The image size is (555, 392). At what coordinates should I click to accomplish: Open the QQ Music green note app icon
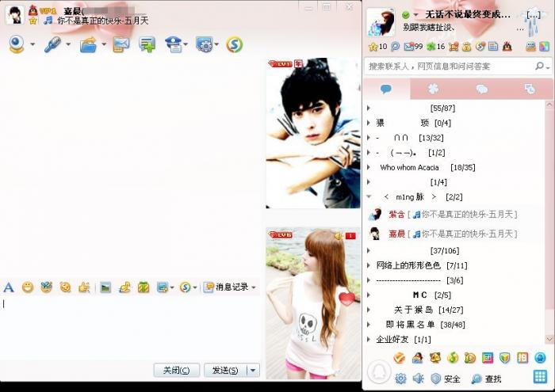click(453, 358)
